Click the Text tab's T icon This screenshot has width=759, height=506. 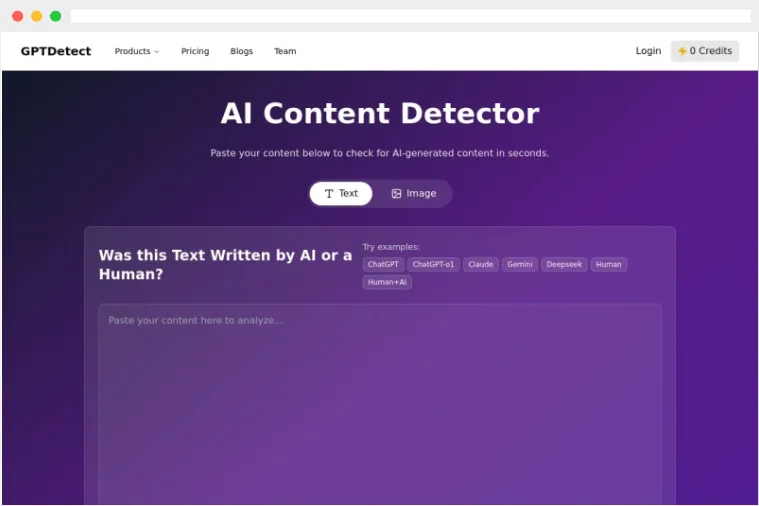329,193
